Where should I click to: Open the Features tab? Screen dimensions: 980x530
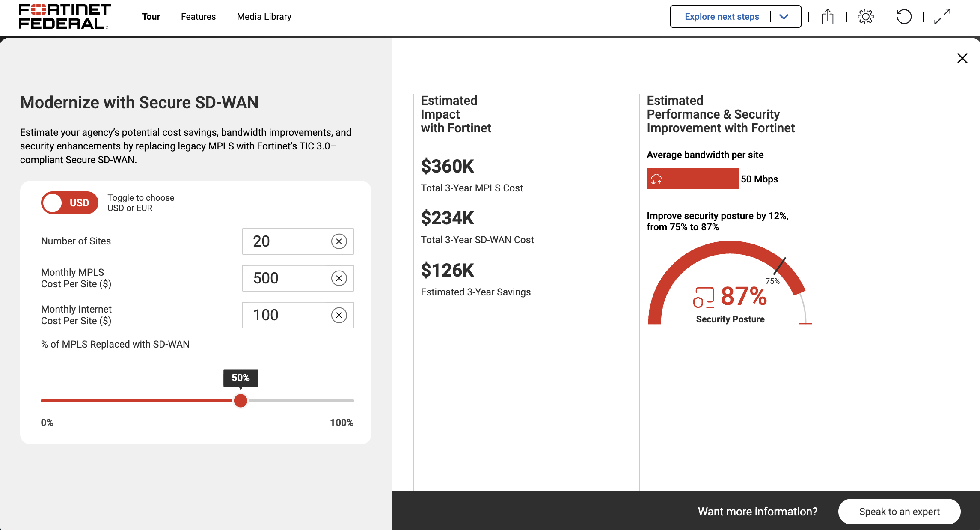[198, 17]
